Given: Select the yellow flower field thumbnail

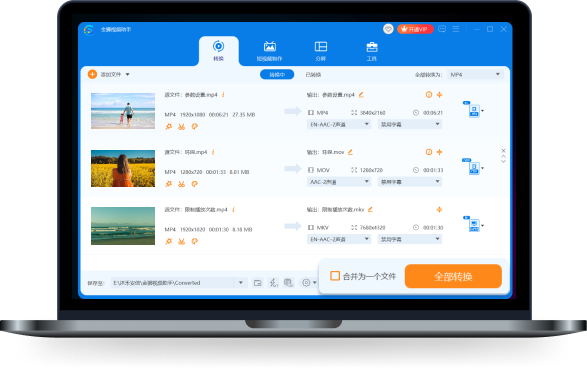Looking at the screenshot, I should [x=123, y=168].
